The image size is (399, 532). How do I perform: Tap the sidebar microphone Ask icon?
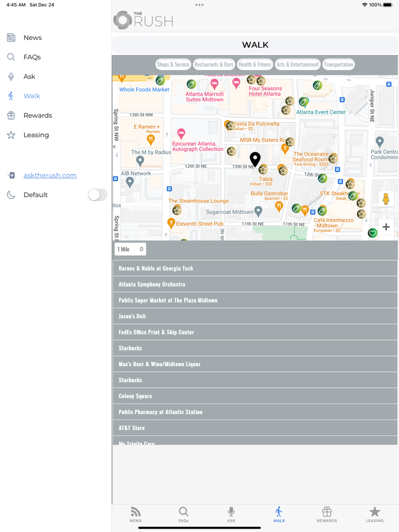point(11,76)
